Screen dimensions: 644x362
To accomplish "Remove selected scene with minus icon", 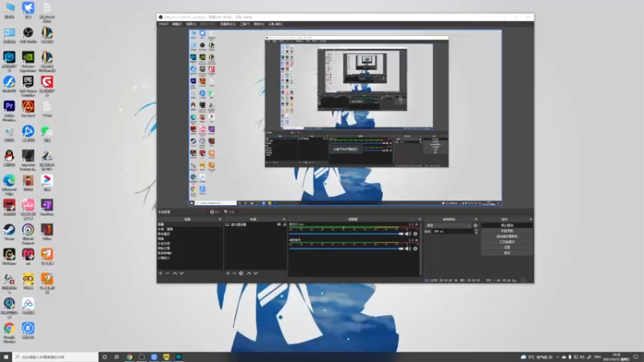I will click(167, 274).
